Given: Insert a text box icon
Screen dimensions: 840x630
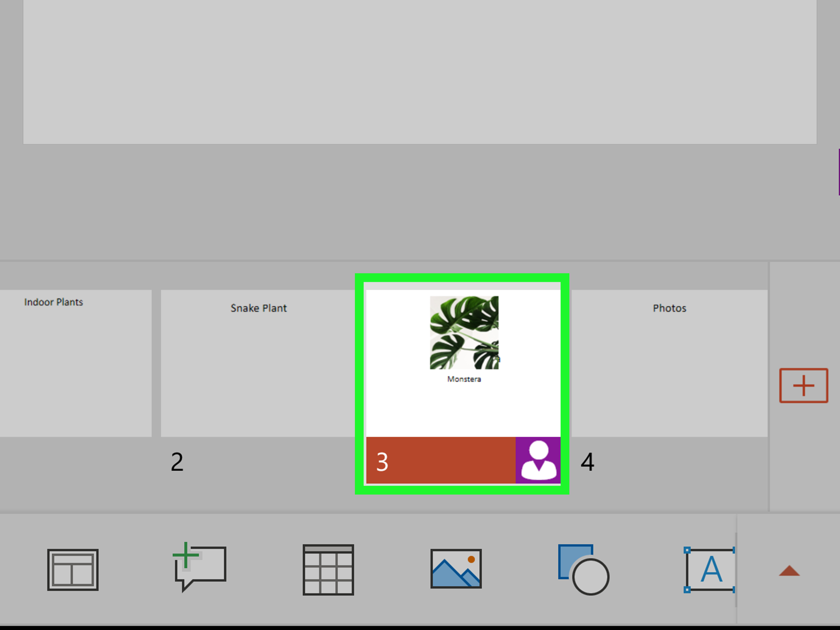Looking at the screenshot, I should click(709, 569).
